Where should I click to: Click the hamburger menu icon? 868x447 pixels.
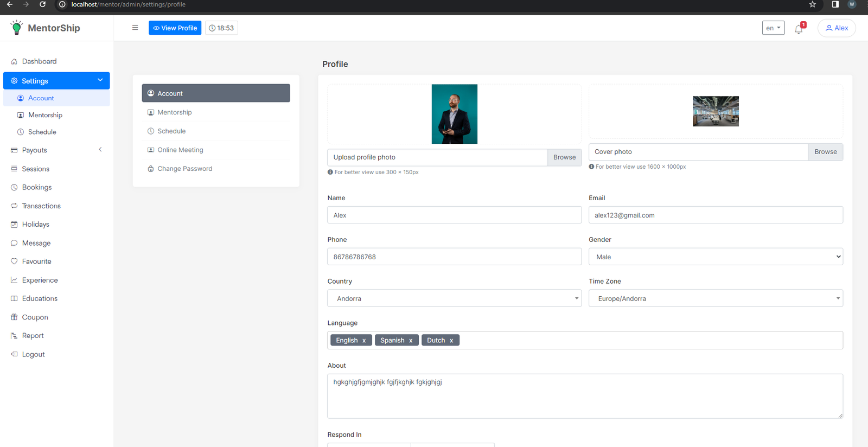135,28
